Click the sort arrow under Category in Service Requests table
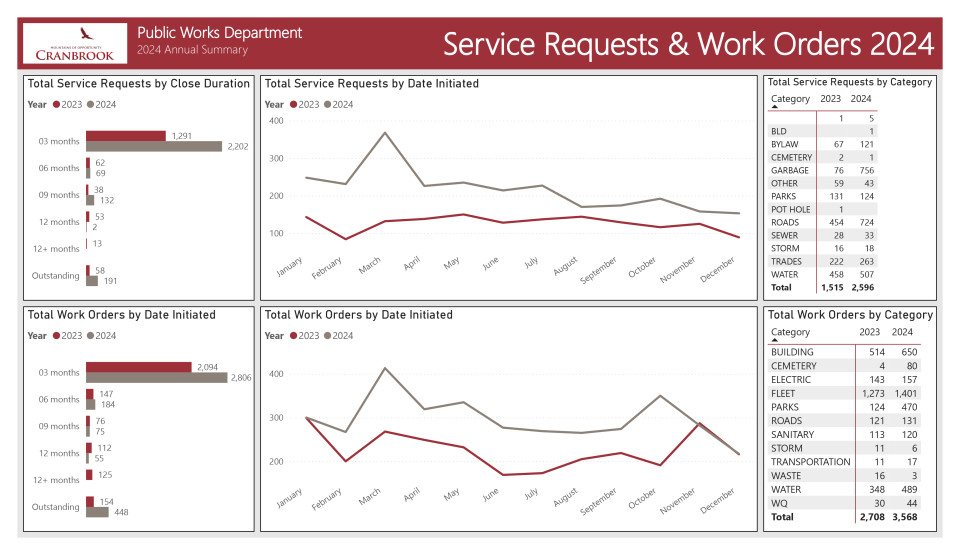The width and height of the screenshot is (960, 555). [775, 106]
